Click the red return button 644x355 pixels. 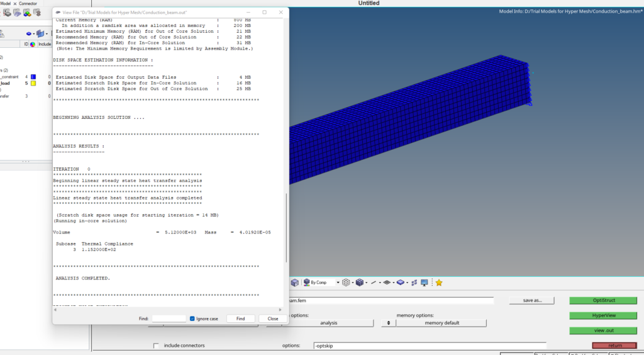point(614,346)
